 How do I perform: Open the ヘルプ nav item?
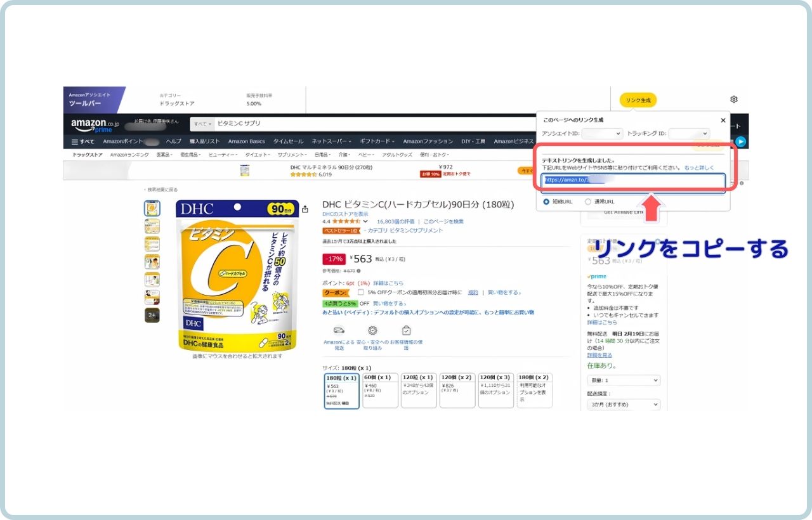[173, 141]
